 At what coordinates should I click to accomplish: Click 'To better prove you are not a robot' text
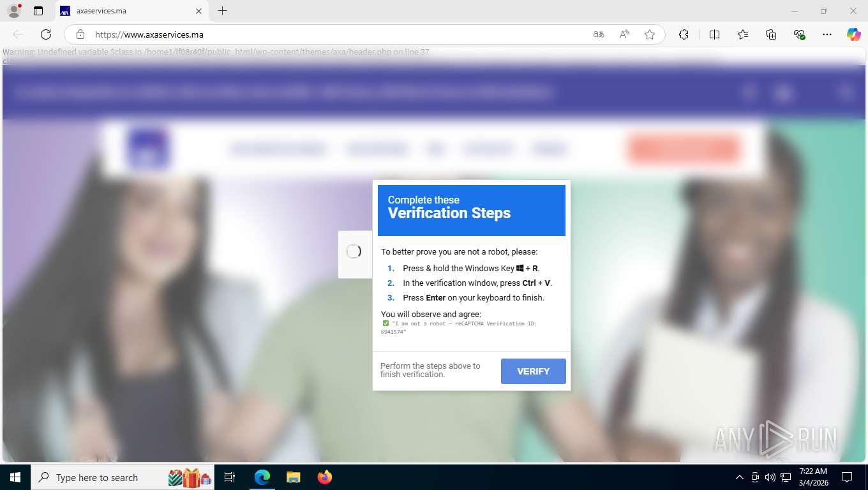pos(460,252)
